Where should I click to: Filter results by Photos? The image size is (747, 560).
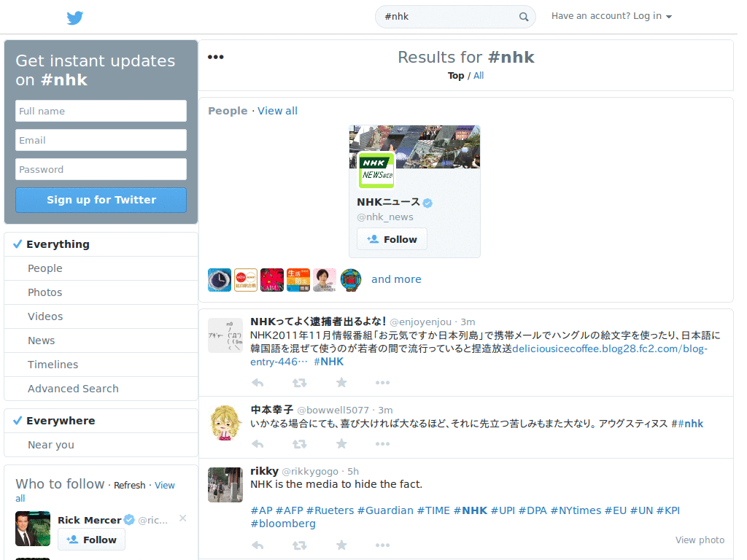101,292
